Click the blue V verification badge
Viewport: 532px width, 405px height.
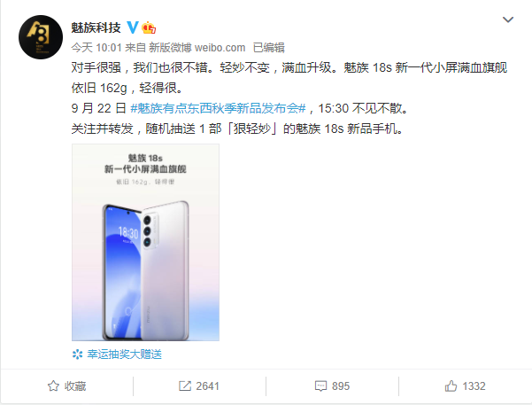[133, 27]
